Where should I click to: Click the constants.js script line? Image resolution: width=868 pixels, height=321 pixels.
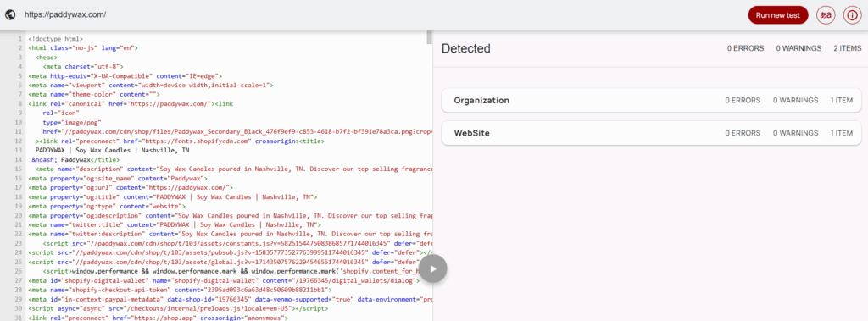[236, 244]
